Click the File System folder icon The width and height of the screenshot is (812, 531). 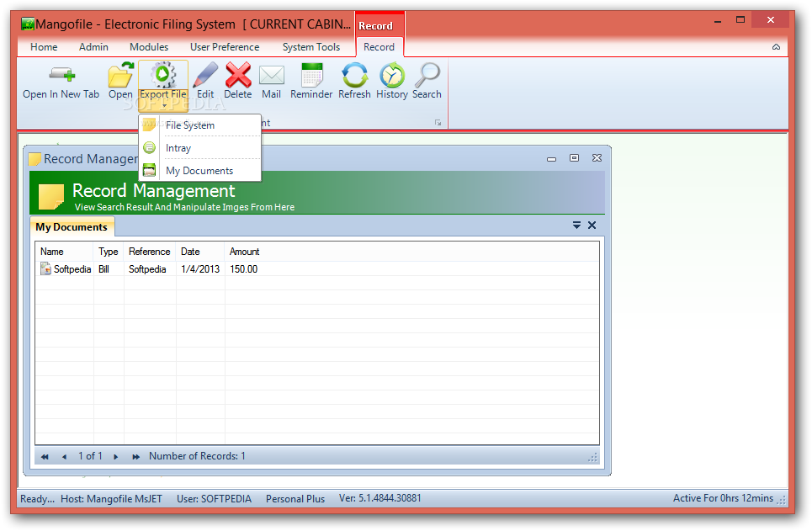pos(149,125)
